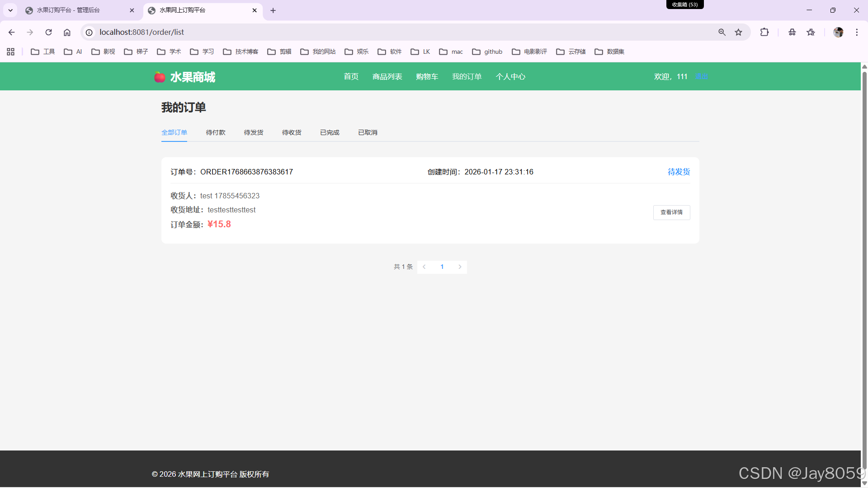Open a new browser tab
Image resolution: width=868 pixels, height=488 pixels.
[x=273, y=10]
